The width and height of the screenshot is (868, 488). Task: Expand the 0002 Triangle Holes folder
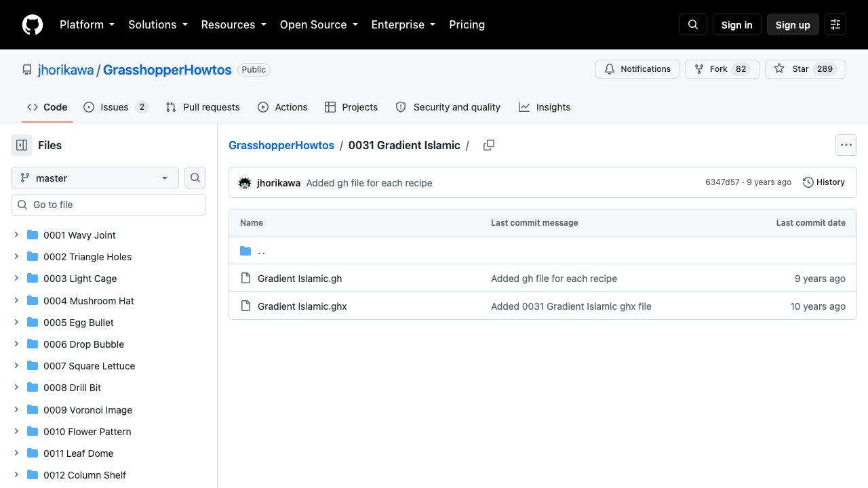click(x=16, y=256)
